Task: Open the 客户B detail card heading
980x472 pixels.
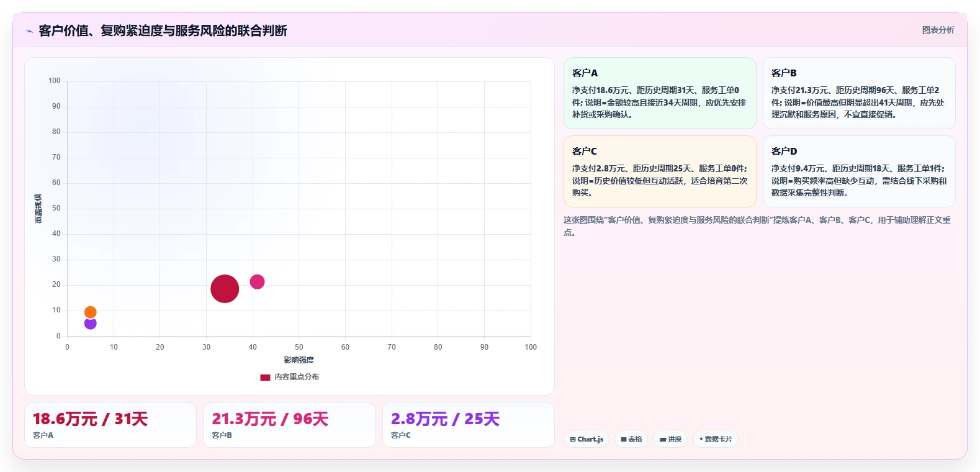Action: (784, 73)
